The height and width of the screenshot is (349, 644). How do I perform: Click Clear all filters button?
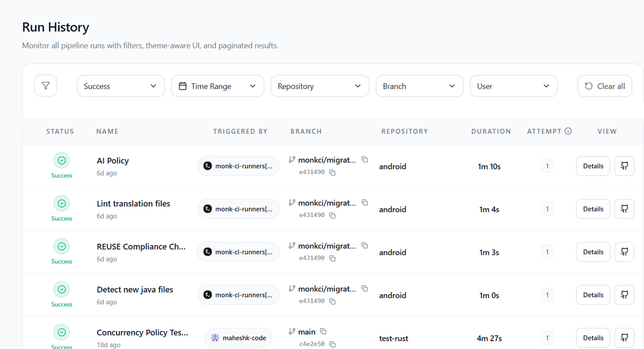tap(605, 86)
